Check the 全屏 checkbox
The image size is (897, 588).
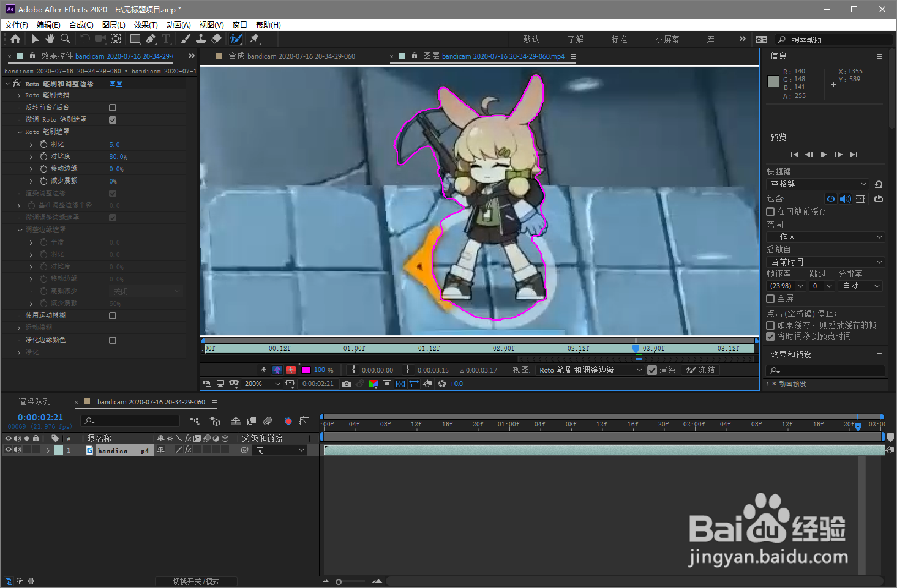pos(771,298)
